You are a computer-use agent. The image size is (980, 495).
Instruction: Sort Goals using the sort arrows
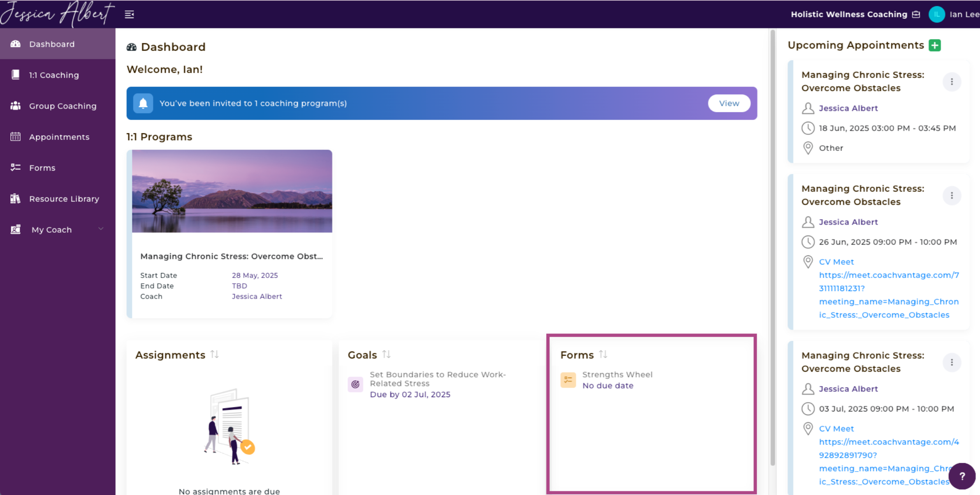(x=386, y=354)
